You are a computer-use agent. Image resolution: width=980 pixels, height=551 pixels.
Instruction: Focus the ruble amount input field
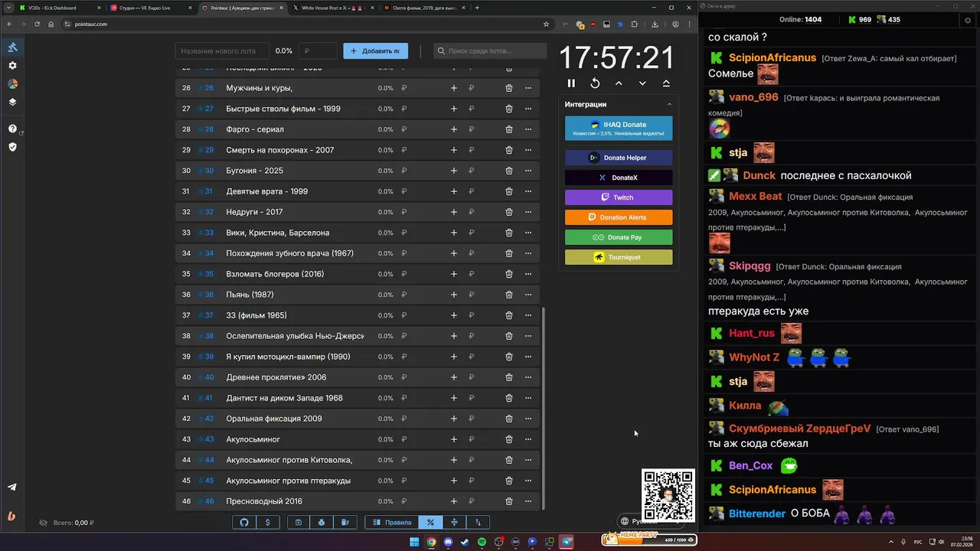[x=317, y=51]
